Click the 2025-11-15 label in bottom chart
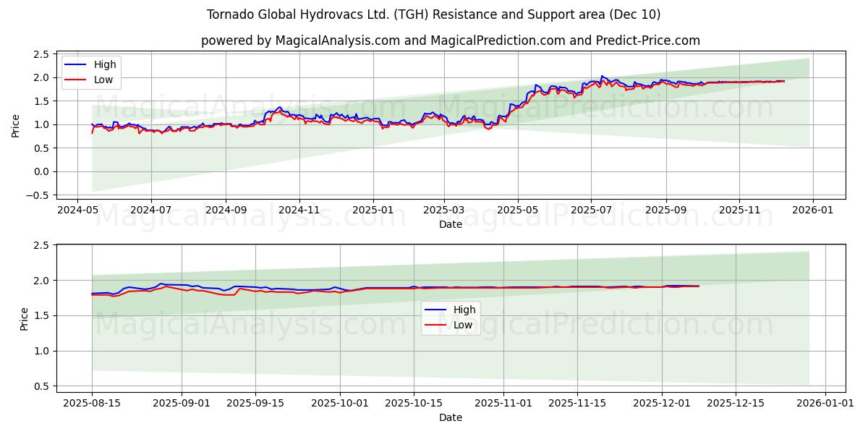868x434 pixels. [x=577, y=403]
